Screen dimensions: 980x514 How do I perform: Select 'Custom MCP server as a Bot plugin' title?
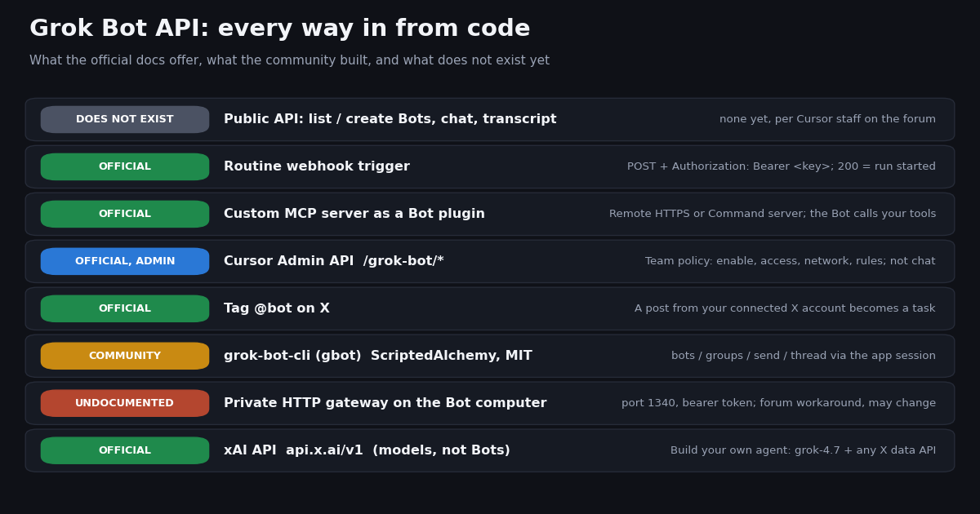click(354, 214)
